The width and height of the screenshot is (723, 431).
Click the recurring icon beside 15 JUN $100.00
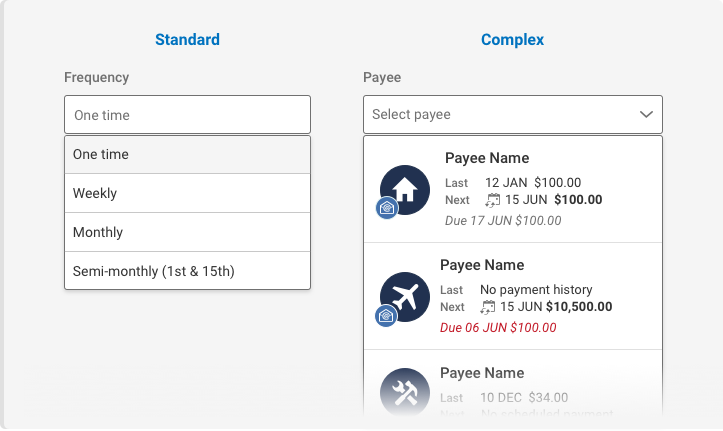492,200
